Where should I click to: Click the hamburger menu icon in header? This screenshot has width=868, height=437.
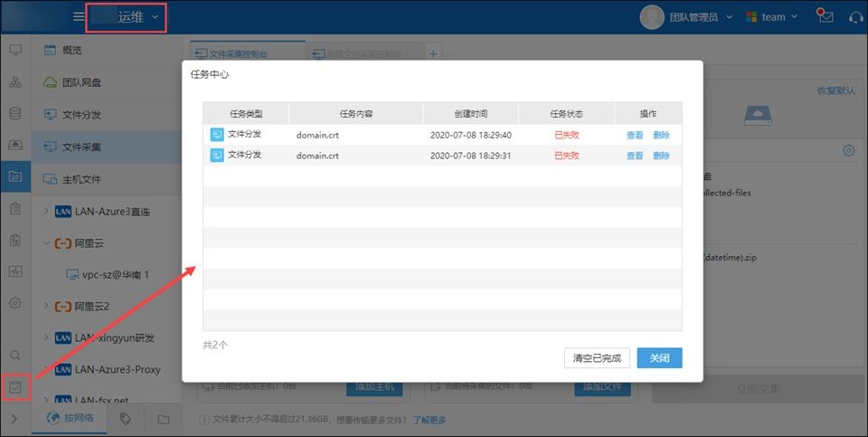pyautogui.click(x=79, y=17)
